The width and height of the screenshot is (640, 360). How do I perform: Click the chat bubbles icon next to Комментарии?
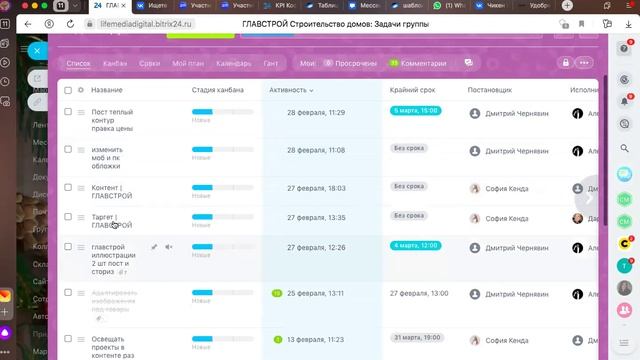point(469,63)
